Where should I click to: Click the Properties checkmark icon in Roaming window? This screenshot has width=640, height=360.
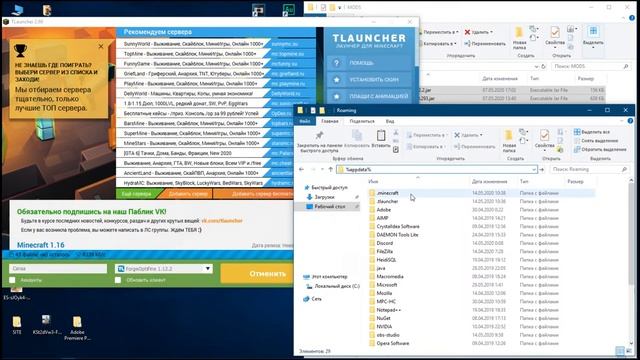(544, 135)
